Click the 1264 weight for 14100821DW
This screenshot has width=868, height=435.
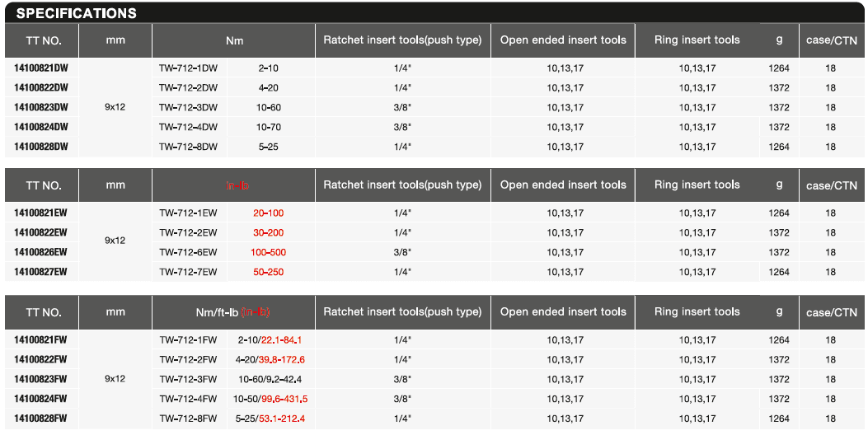[x=779, y=68]
